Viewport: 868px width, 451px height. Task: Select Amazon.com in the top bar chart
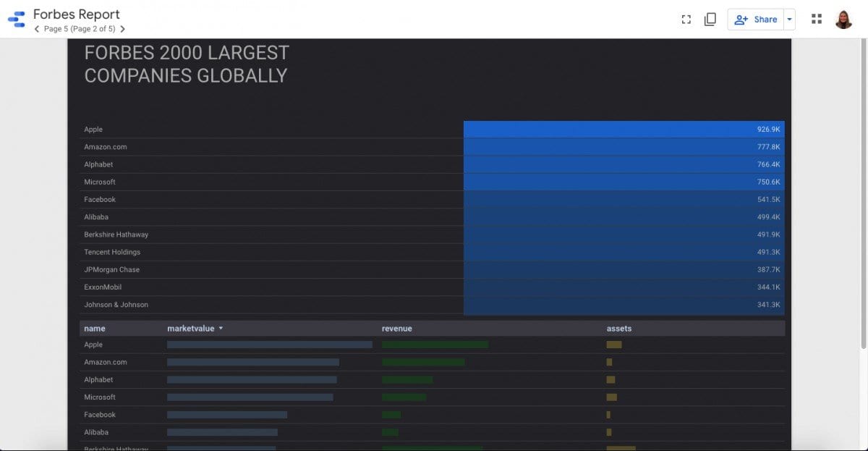[x=106, y=147]
